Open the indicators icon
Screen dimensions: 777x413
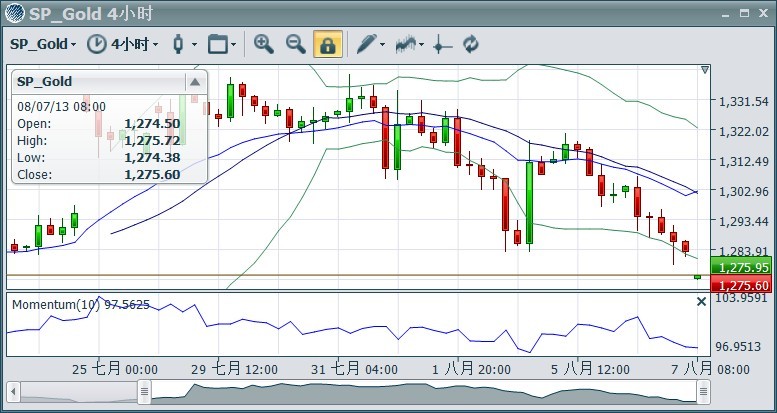(406, 44)
